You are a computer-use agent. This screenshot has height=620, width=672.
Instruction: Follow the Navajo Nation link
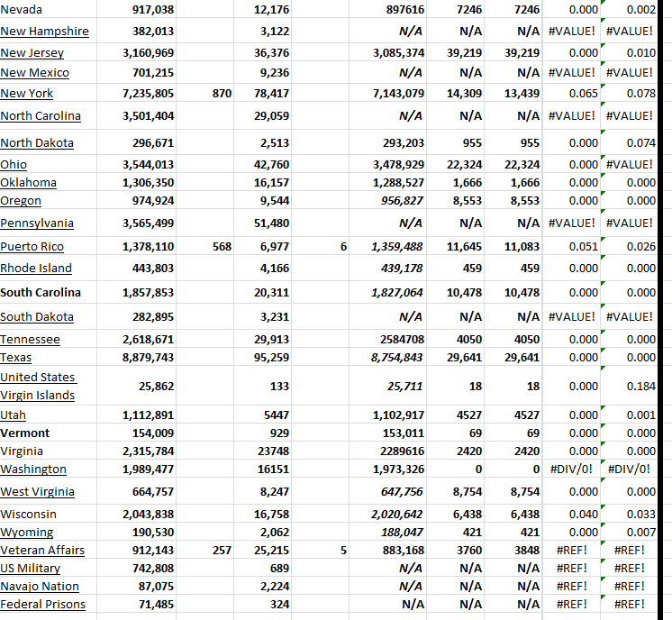pos(40,586)
